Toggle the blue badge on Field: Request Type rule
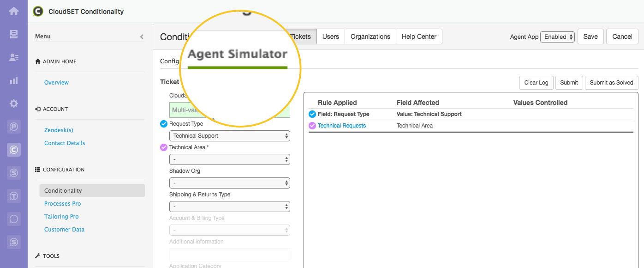This screenshot has width=644, height=268. click(311, 114)
